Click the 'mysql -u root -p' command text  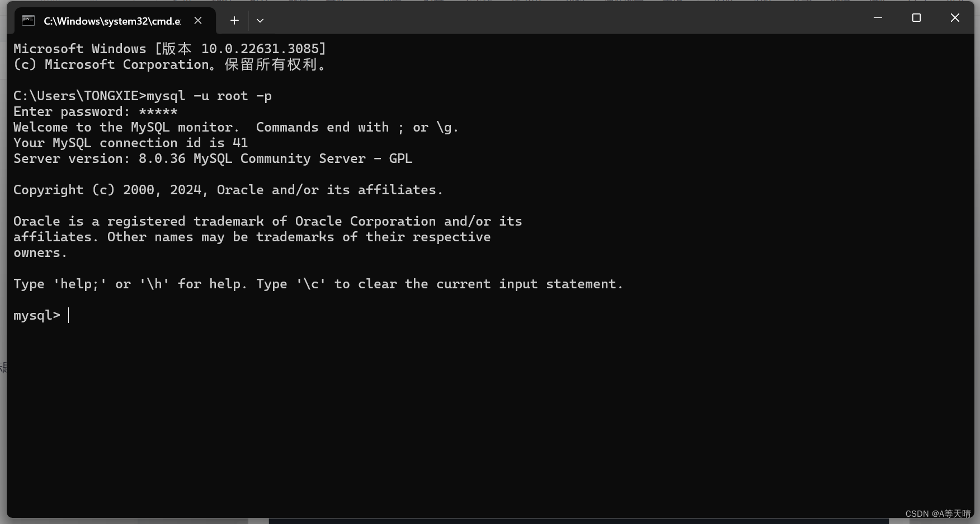pos(209,96)
